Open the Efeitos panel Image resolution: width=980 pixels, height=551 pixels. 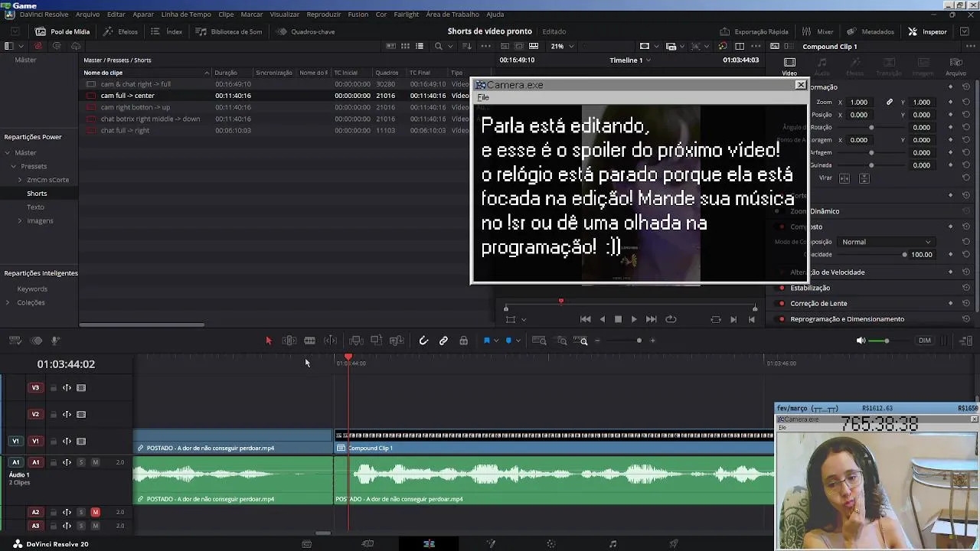pos(121,31)
